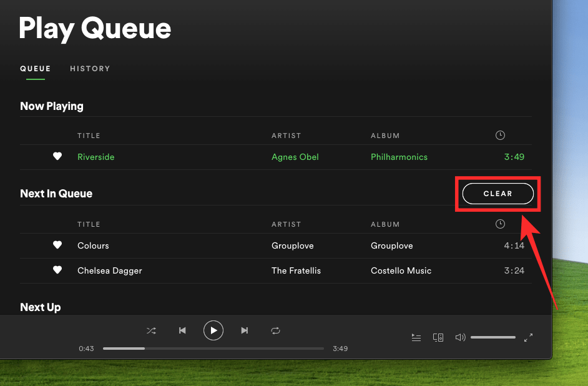Switch to the HISTORY tab
This screenshot has width=588, height=386.
(x=90, y=69)
